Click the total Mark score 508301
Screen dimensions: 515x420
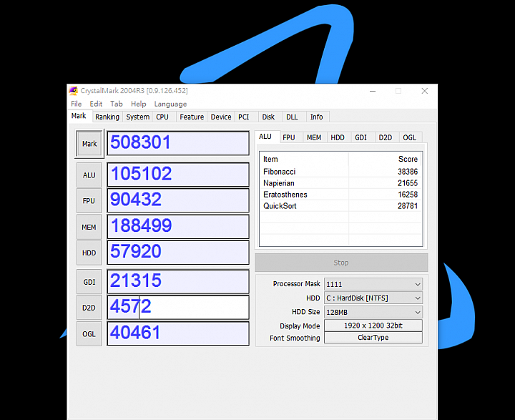click(x=178, y=143)
